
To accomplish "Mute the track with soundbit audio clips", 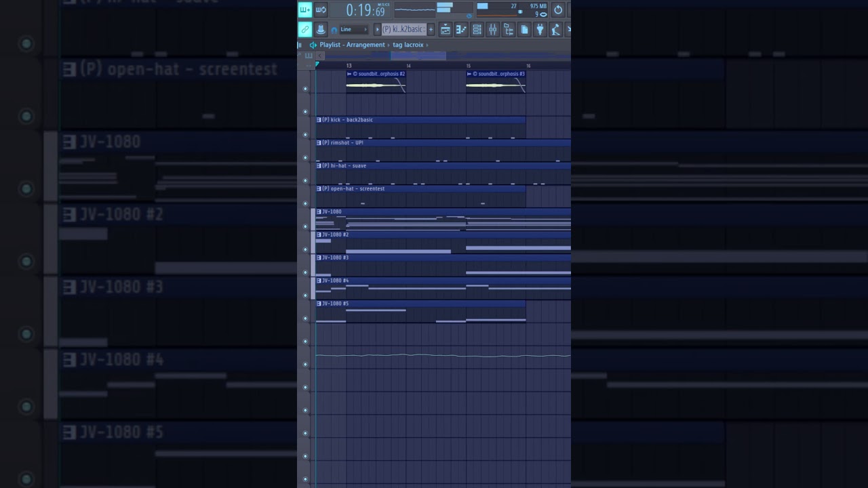I will (x=305, y=89).
